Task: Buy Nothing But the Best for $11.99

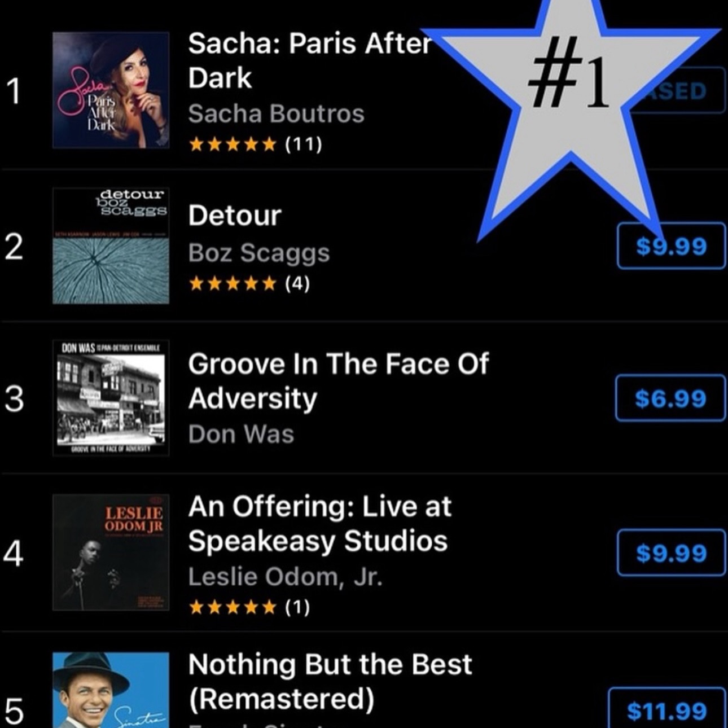Action: 666,710
